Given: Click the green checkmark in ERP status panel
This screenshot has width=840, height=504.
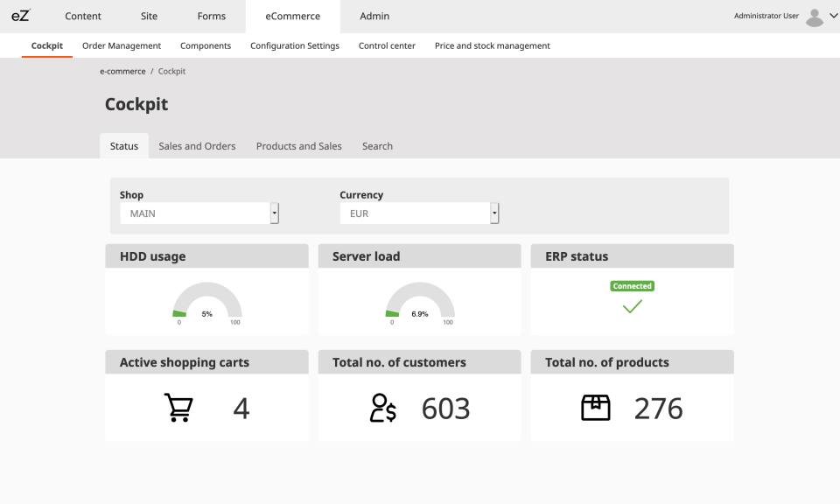Looking at the screenshot, I should (x=633, y=305).
